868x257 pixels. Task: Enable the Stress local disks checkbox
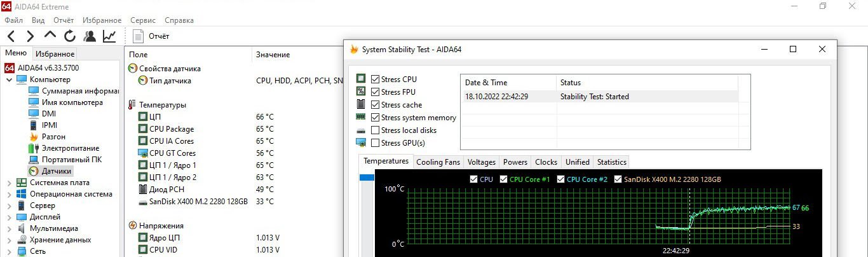[x=376, y=130]
